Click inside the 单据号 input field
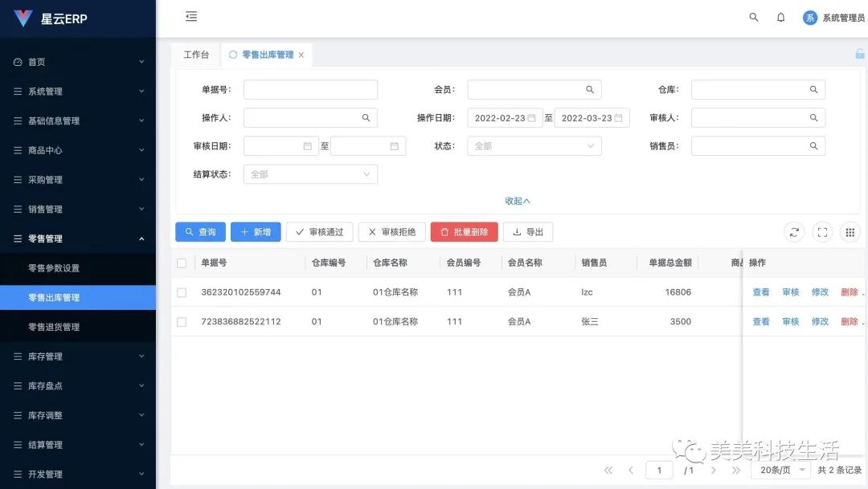 pyautogui.click(x=310, y=89)
